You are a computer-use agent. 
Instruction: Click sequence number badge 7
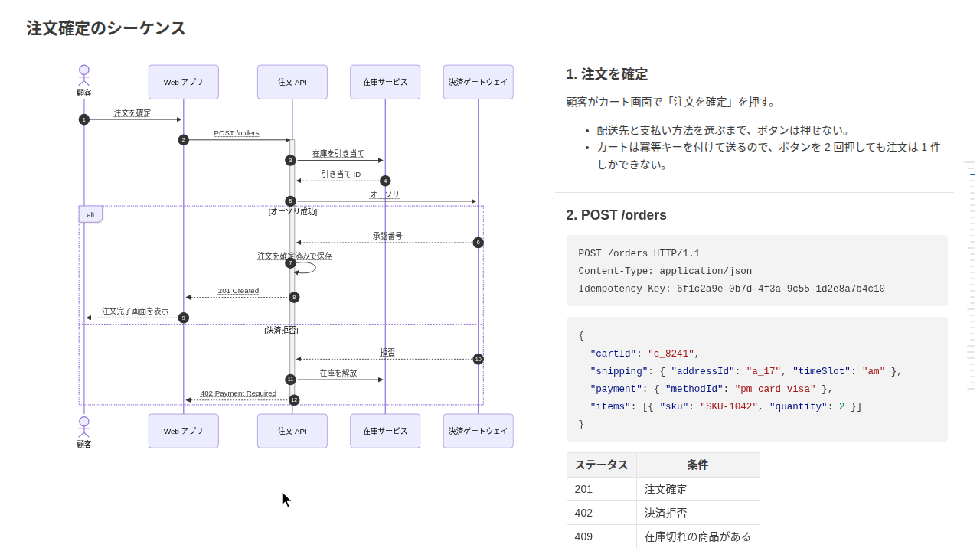pyautogui.click(x=290, y=263)
